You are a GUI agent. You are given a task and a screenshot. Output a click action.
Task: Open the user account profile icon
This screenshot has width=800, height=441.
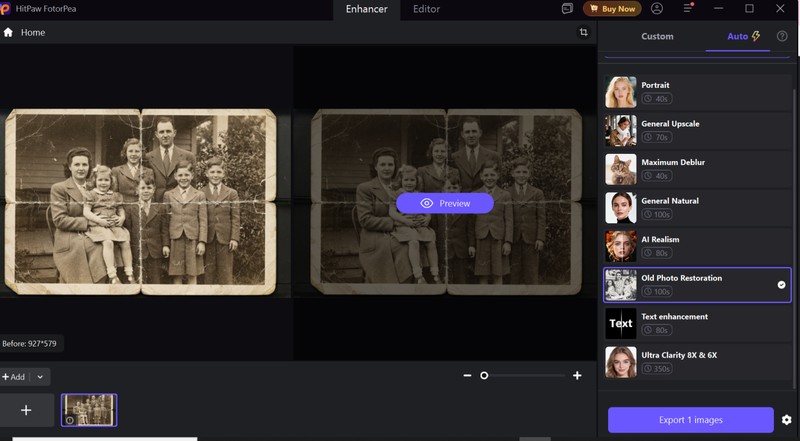click(657, 9)
